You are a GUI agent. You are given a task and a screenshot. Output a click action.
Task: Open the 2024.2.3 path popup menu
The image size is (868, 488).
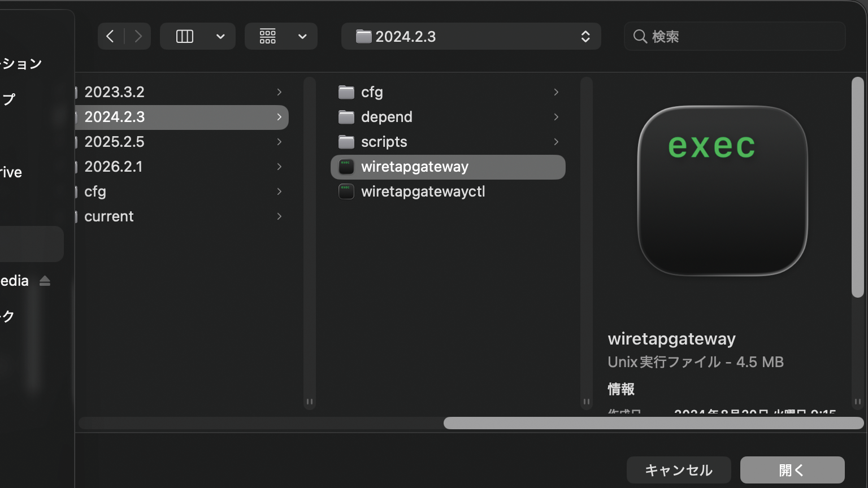tap(471, 37)
